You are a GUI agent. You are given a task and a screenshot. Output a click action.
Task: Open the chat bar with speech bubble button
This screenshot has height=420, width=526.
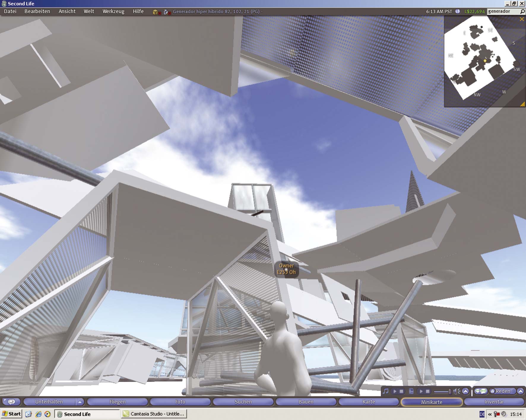pyautogui.click(x=11, y=402)
